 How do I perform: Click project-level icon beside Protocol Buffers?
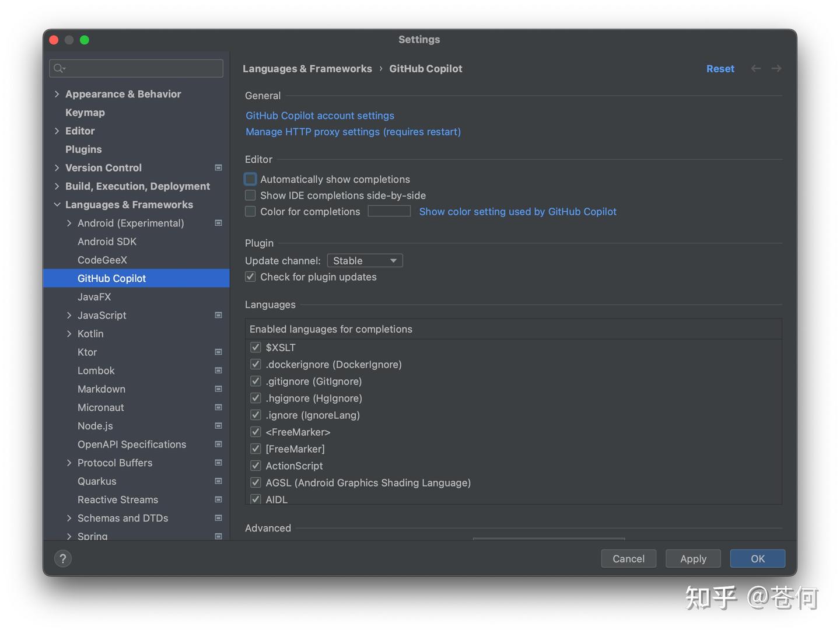218,463
